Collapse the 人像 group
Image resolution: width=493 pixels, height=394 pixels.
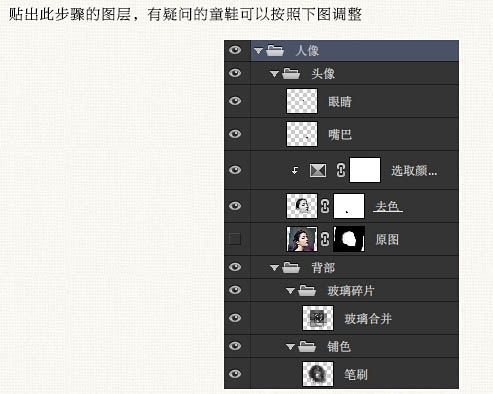point(258,51)
